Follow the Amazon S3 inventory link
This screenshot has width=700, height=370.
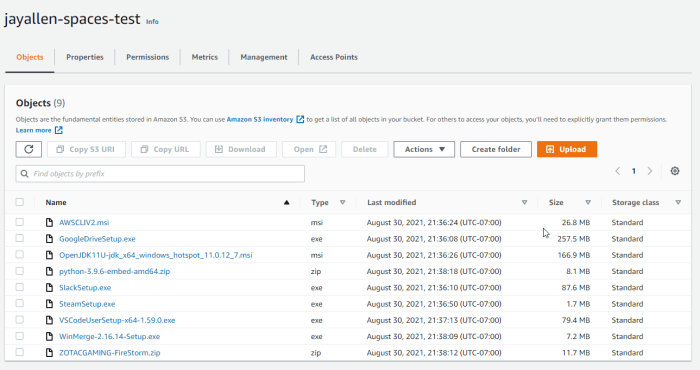coord(260,119)
